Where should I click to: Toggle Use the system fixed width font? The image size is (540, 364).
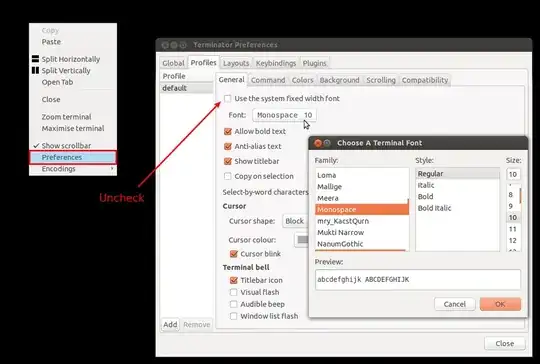point(227,98)
